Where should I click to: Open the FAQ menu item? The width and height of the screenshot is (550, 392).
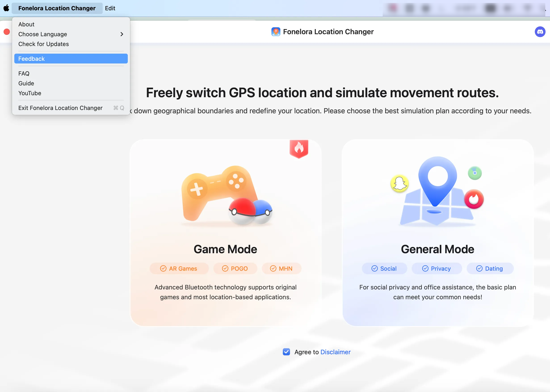click(71, 73)
